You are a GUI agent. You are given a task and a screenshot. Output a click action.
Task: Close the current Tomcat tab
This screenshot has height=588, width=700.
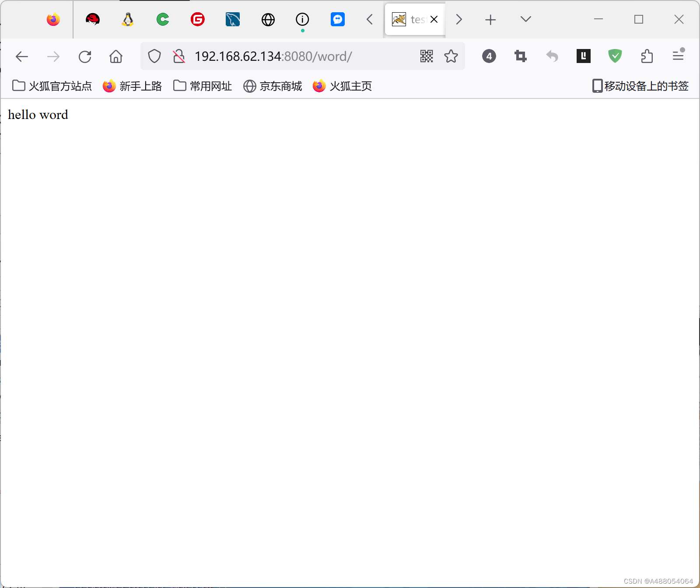(434, 19)
